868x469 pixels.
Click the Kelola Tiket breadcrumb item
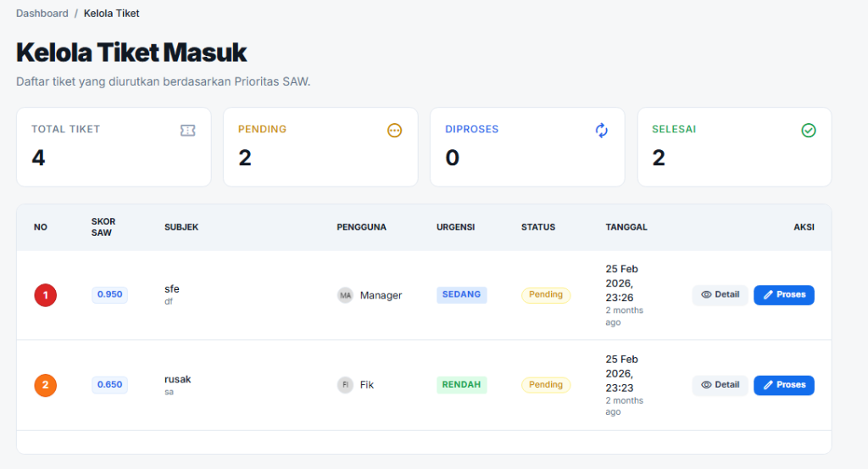(111, 14)
